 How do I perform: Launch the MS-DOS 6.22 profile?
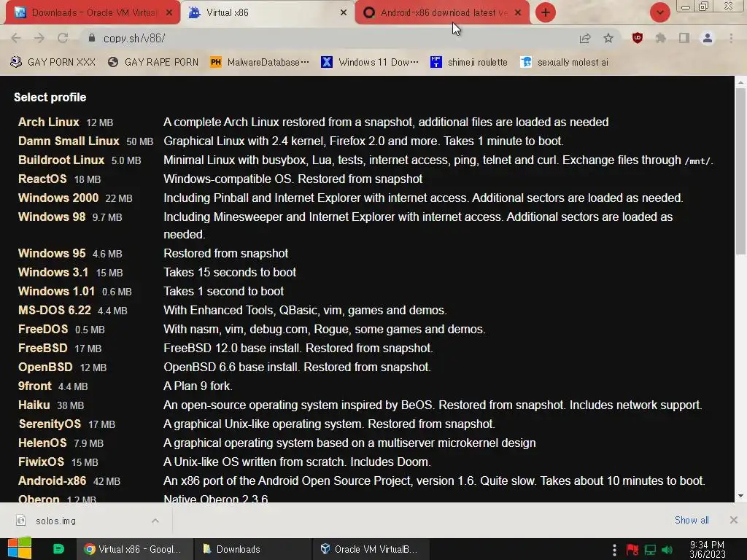click(x=54, y=311)
